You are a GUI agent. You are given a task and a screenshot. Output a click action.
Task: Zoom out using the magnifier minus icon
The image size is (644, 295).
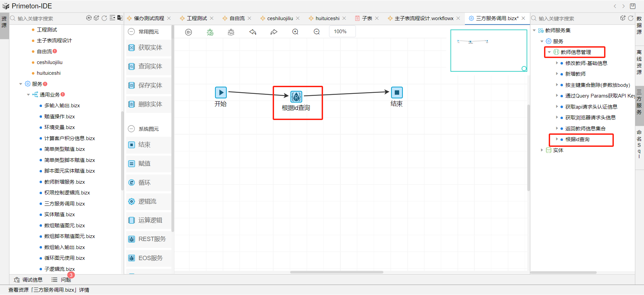coord(317,32)
